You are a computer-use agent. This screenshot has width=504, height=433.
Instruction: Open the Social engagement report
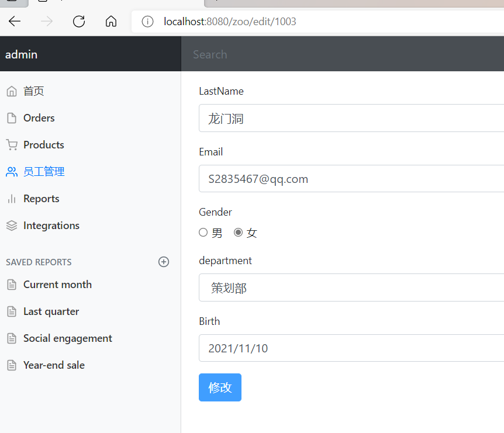pyautogui.click(x=67, y=338)
